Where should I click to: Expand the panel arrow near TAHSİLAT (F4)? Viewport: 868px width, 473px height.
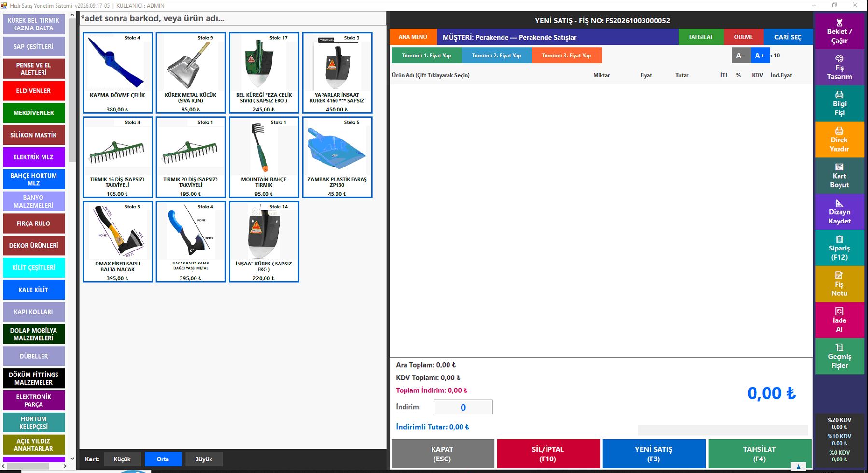click(x=798, y=467)
